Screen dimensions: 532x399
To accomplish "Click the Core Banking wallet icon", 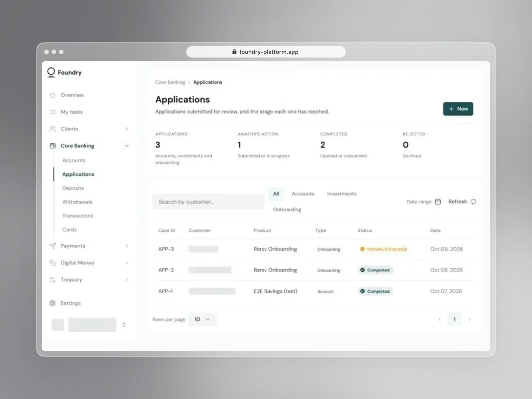I will point(53,146).
